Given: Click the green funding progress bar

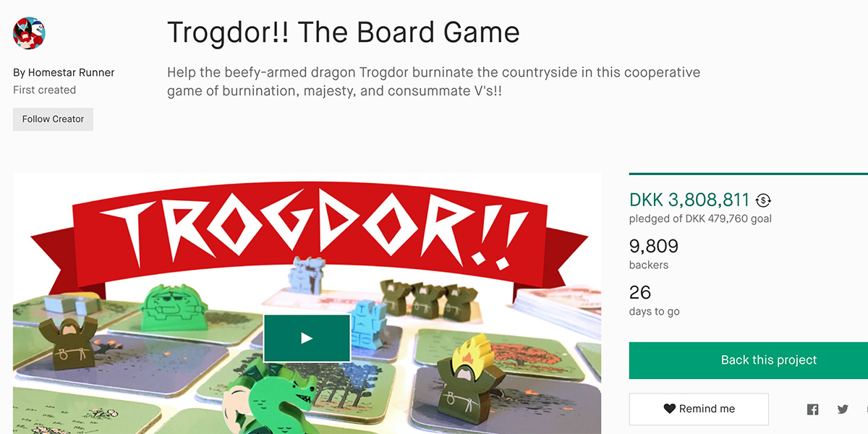Looking at the screenshot, I should (749, 174).
